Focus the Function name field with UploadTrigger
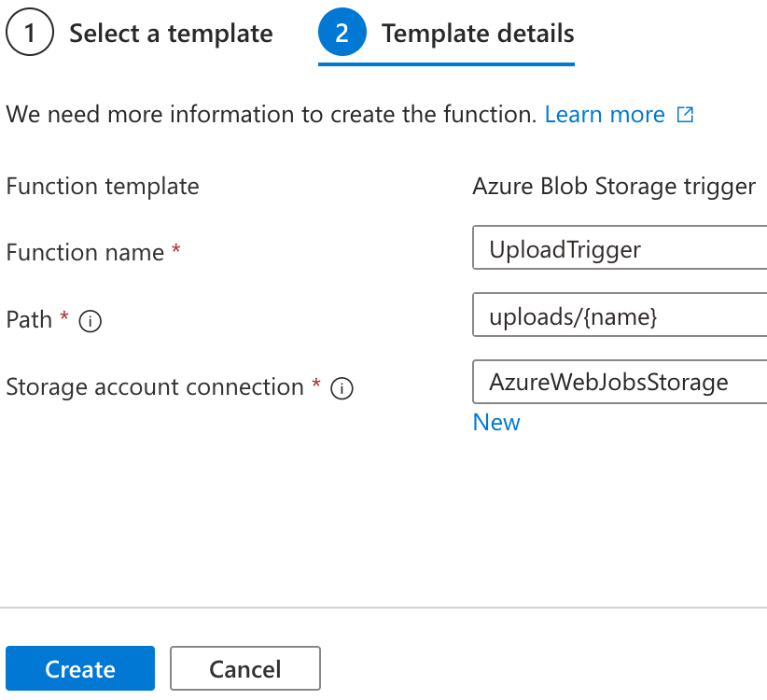The width and height of the screenshot is (767, 700). tap(620, 250)
